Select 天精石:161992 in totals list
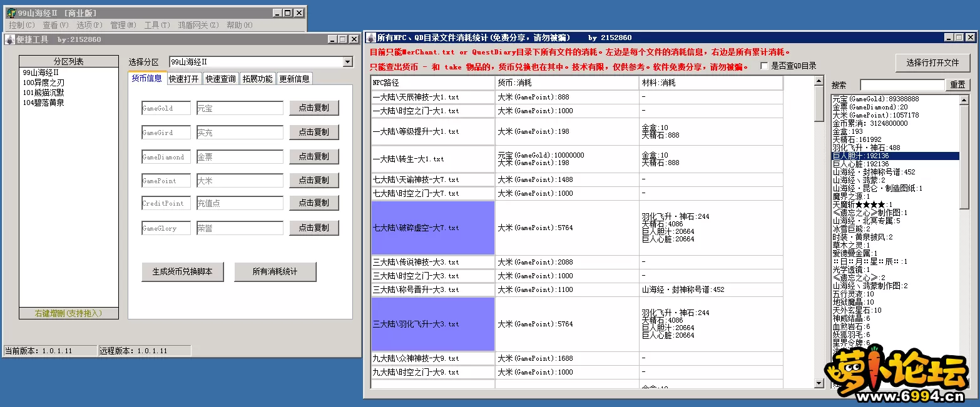The image size is (980, 407). tap(895, 139)
